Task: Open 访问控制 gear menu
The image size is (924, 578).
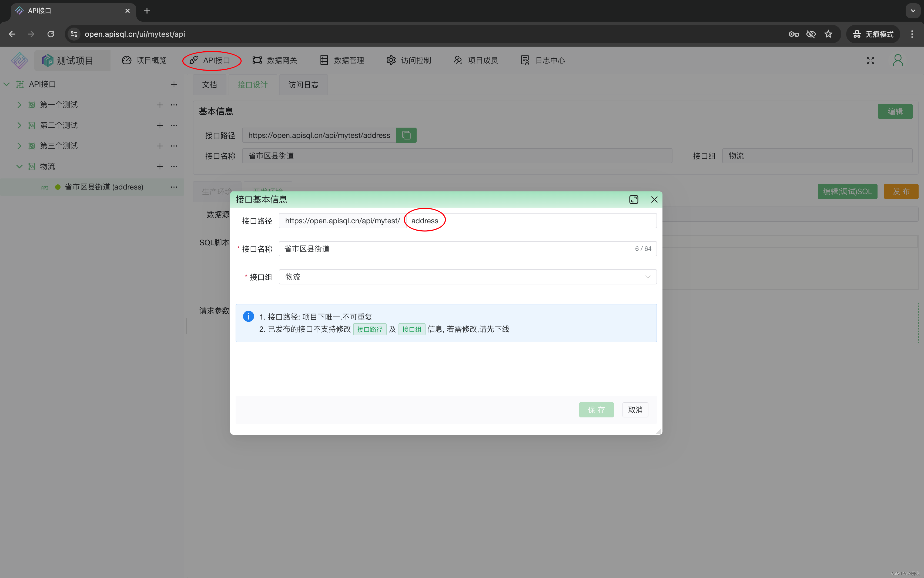Action: pyautogui.click(x=391, y=60)
